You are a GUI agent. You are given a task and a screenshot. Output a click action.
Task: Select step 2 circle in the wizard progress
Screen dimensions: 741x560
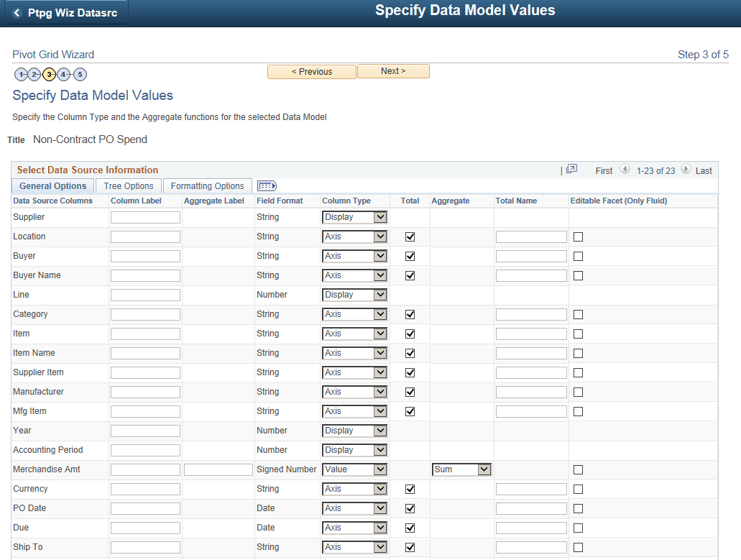34,74
